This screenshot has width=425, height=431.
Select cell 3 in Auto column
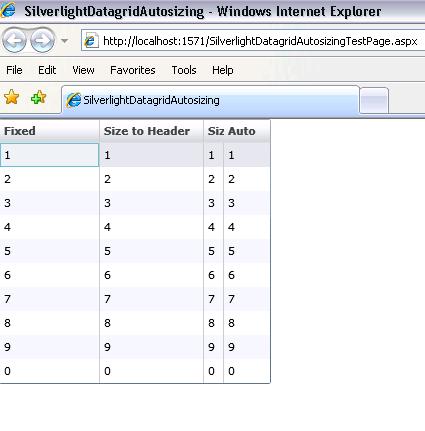point(247,203)
